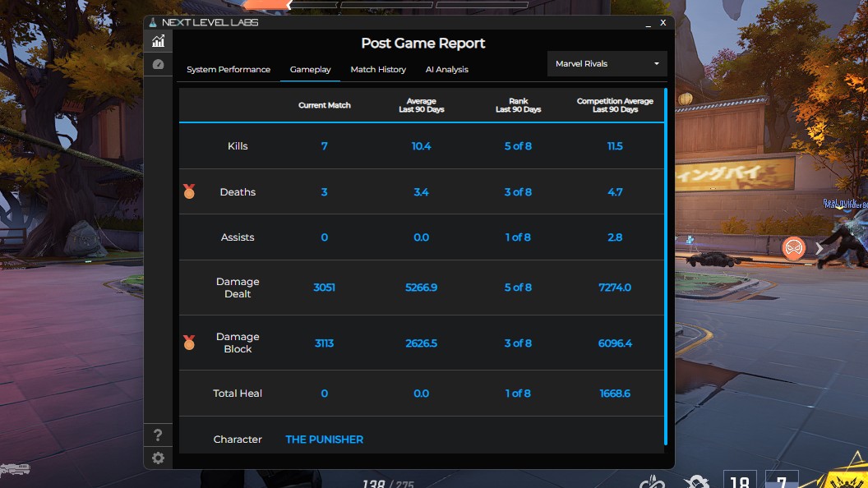Click the Assists average value 0.0
Viewport: 868px width, 488px height.
(422, 237)
